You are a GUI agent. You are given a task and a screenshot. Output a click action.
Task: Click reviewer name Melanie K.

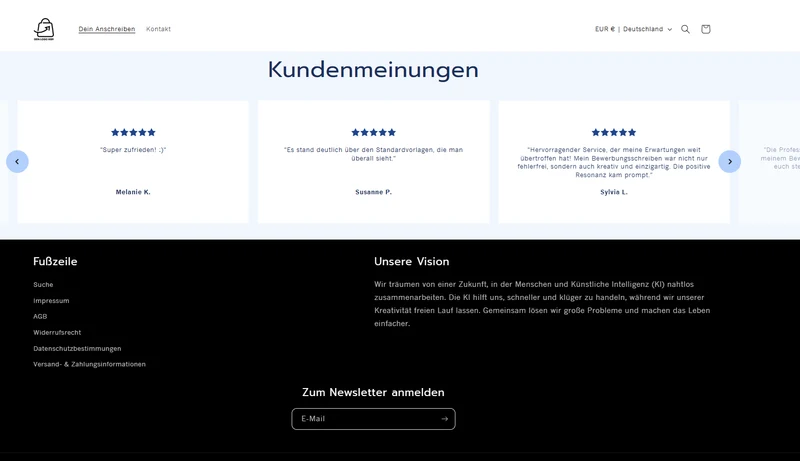133,192
